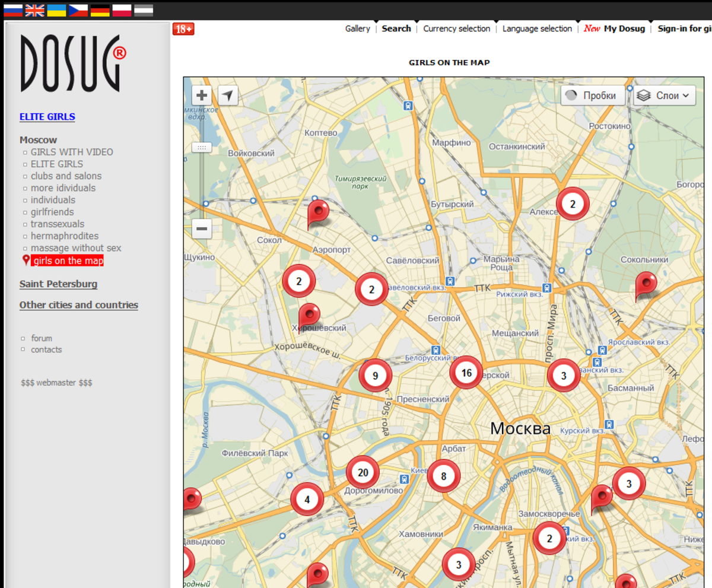Choose the Ukrainian flag language icon

pos(56,10)
